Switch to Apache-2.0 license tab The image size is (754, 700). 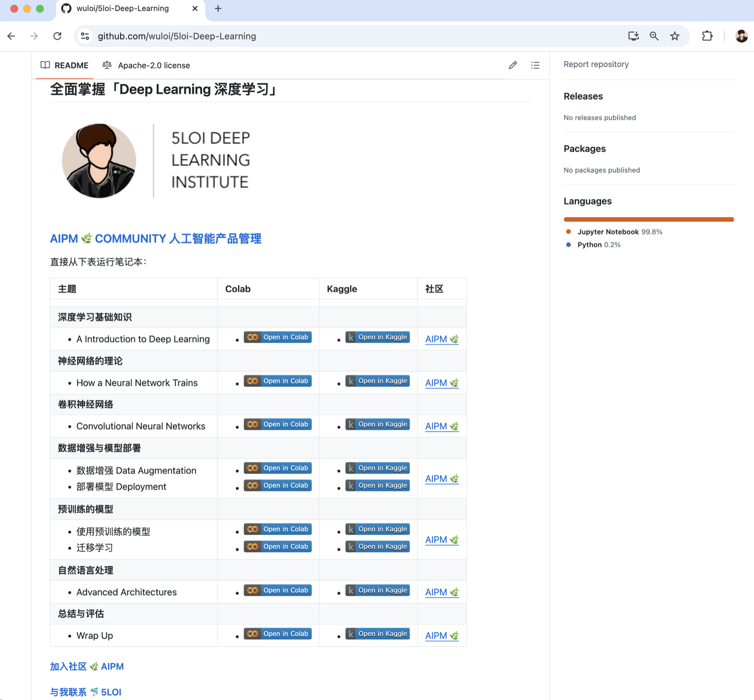click(147, 65)
